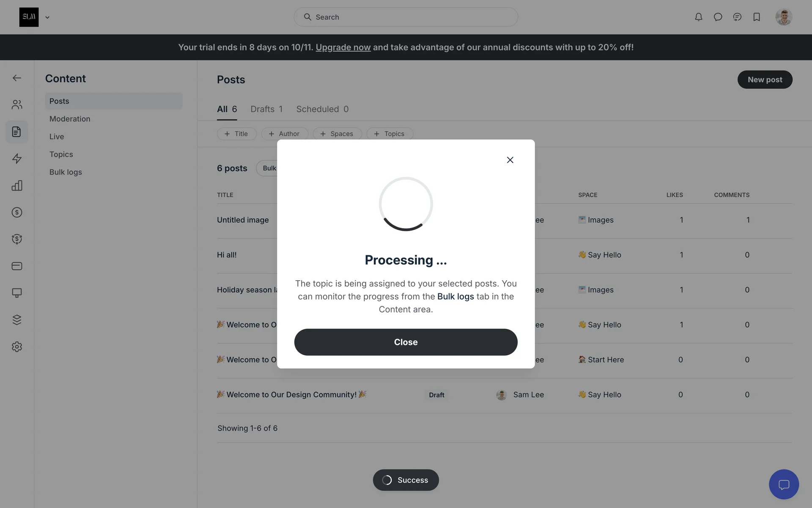812x508 pixels.
Task: Open the Title filter dropdown
Action: (x=236, y=134)
